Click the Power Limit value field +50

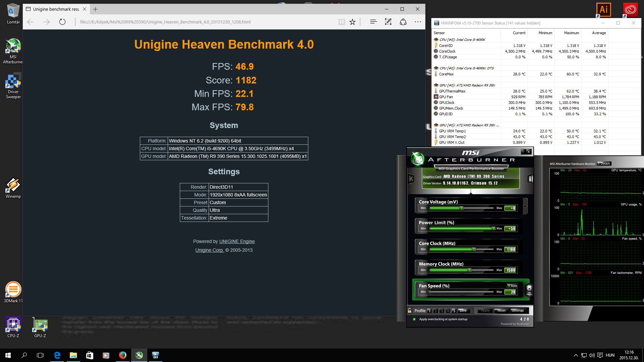(511, 229)
